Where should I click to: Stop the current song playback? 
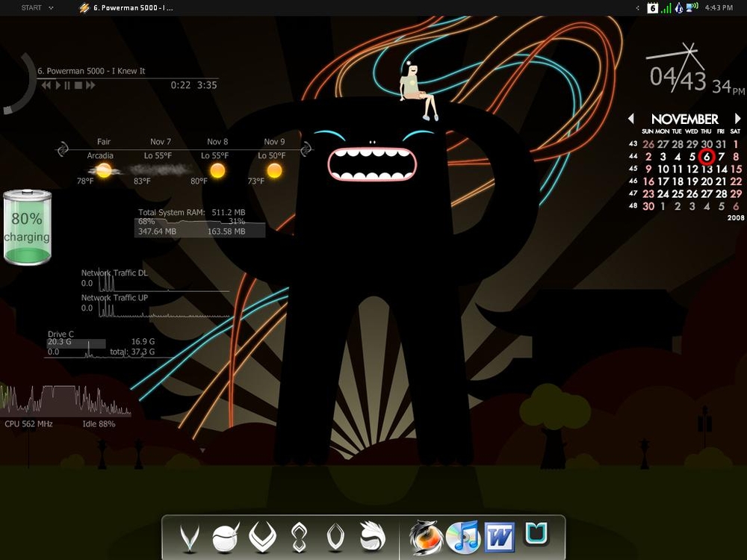(x=78, y=86)
